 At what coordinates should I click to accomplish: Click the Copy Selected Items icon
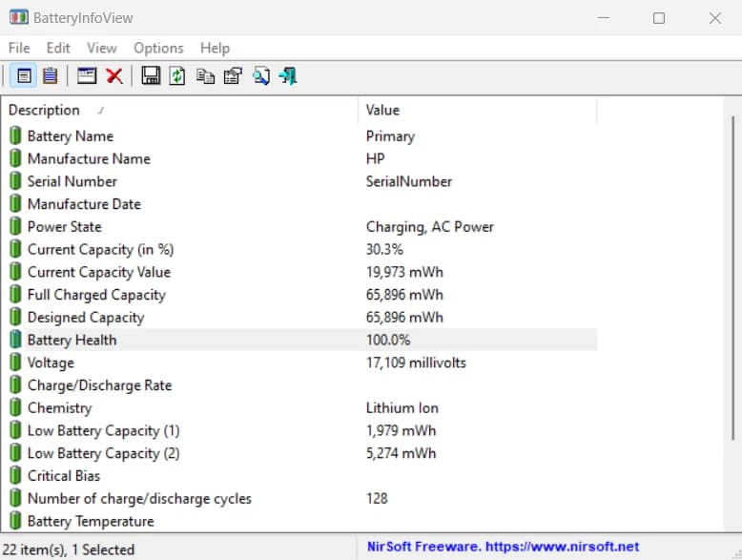tap(205, 76)
